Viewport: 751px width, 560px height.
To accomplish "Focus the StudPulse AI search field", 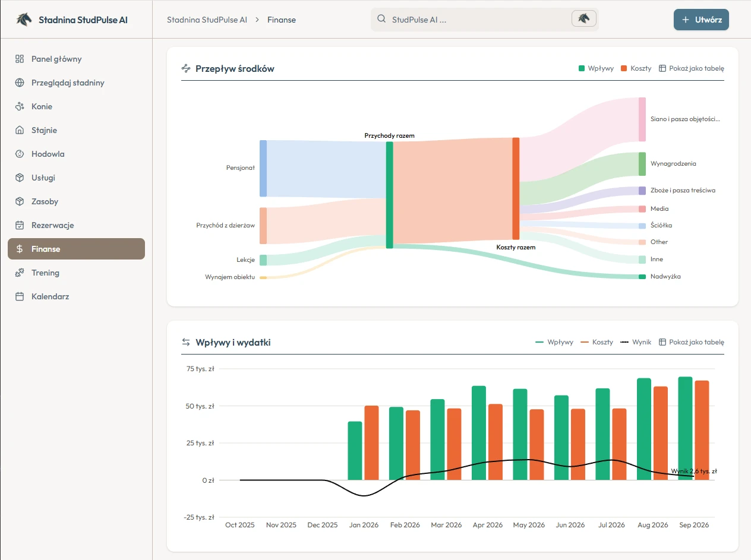I will (x=475, y=20).
